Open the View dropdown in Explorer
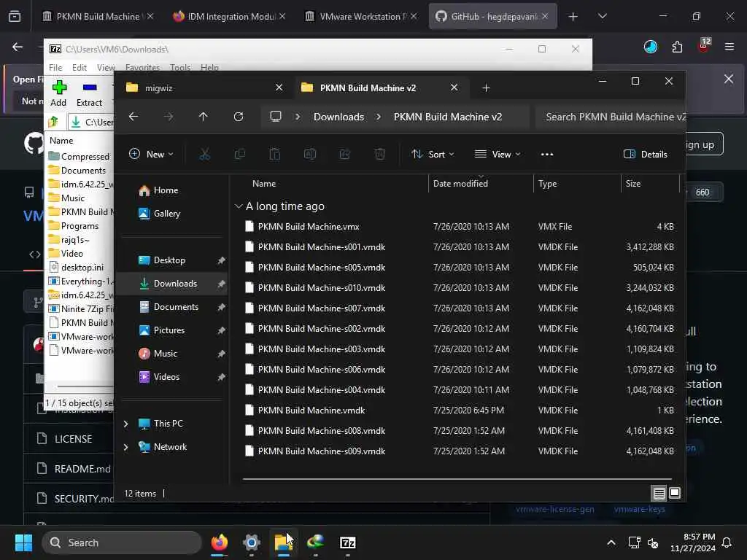This screenshot has width=747, height=560. [x=498, y=155]
